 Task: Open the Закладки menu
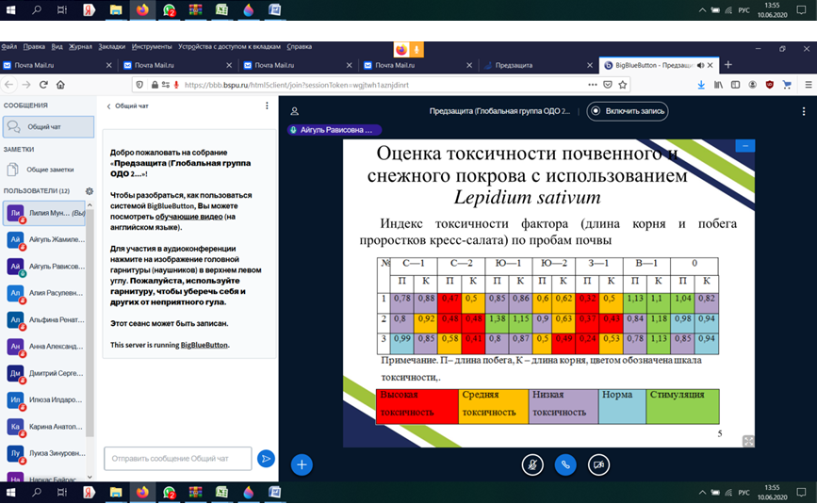coord(111,46)
